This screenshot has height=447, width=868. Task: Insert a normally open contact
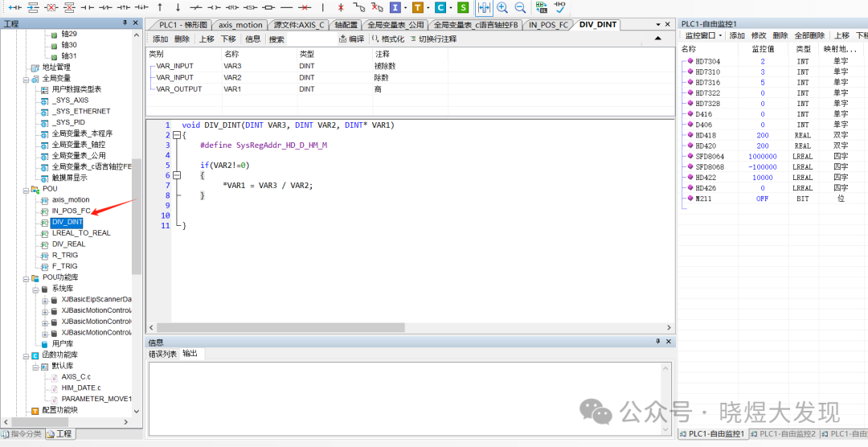[x=87, y=7]
